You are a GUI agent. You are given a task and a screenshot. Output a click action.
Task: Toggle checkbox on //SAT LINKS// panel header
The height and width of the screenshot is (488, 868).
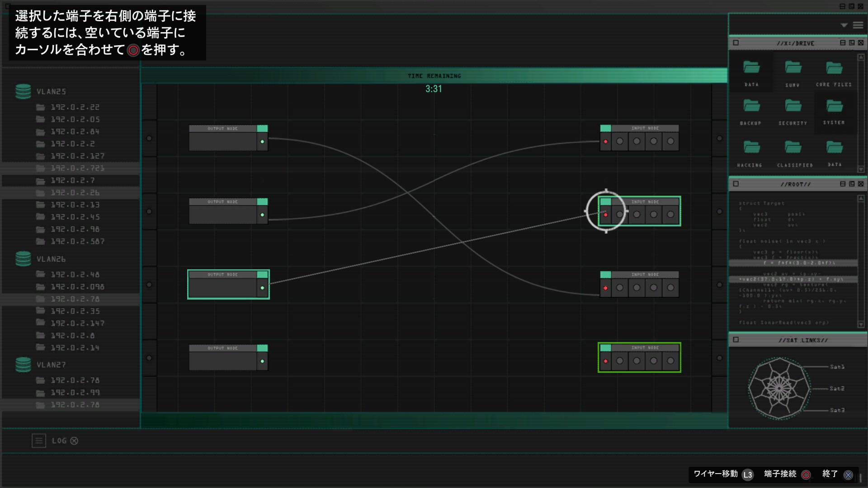coord(736,340)
